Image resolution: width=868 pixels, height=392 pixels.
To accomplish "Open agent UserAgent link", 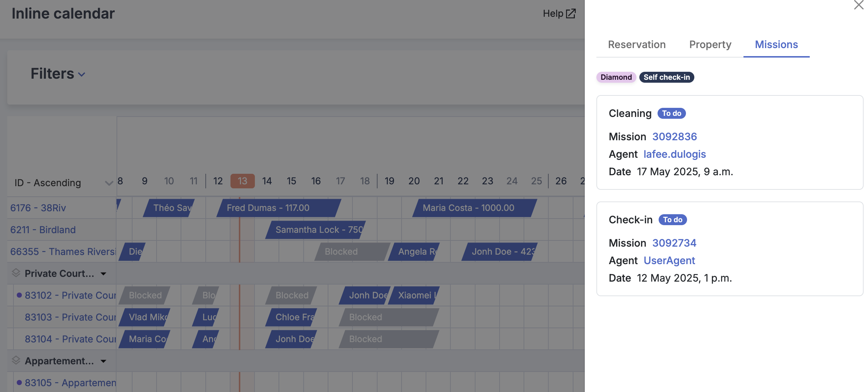I will [x=669, y=260].
